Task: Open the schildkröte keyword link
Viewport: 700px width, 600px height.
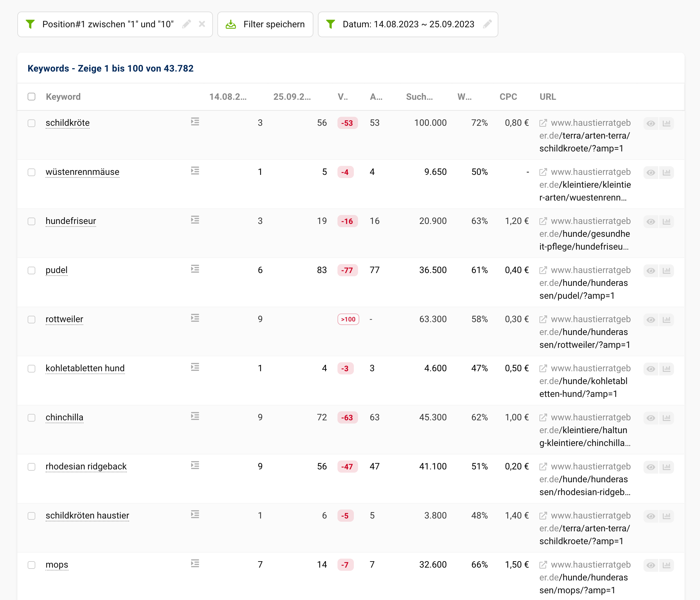Action: tap(67, 123)
